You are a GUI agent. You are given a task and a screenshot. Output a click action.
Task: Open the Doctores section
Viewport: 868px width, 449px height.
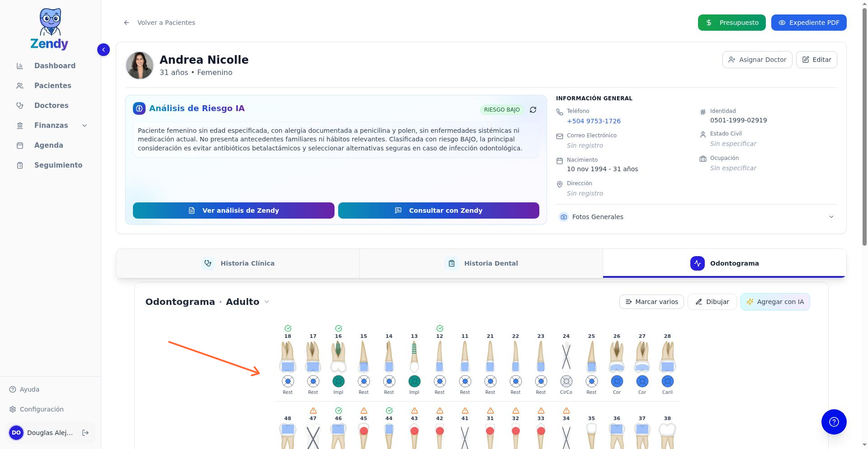pos(51,106)
